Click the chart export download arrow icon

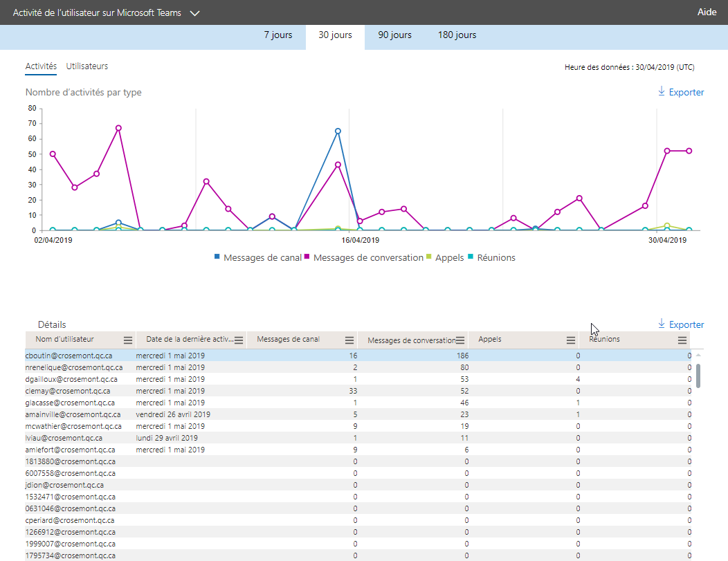point(661,91)
